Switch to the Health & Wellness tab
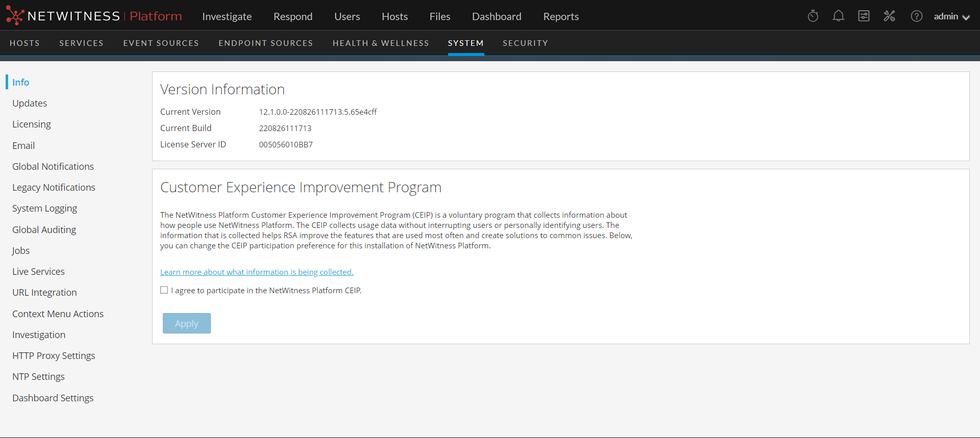This screenshot has width=980, height=438. click(x=381, y=43)
